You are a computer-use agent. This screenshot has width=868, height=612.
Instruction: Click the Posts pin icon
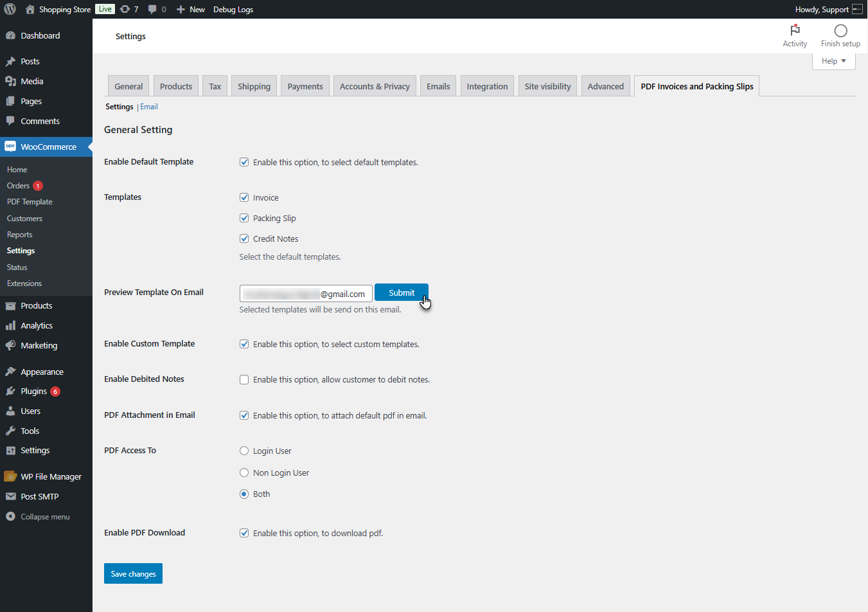10,62
